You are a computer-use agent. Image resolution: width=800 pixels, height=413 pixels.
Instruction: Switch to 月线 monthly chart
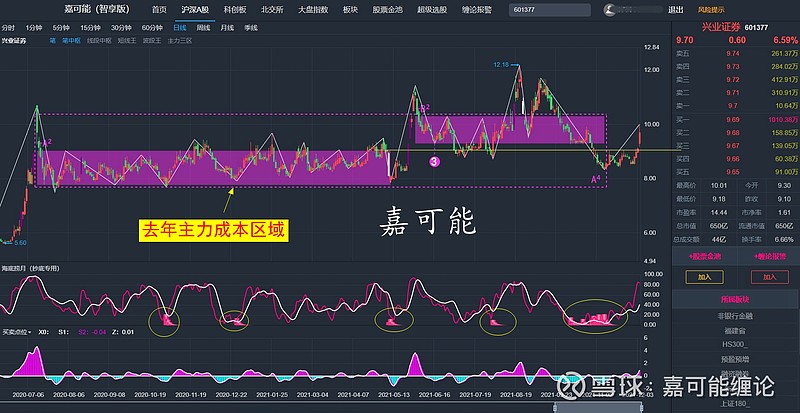pos(227,28)
